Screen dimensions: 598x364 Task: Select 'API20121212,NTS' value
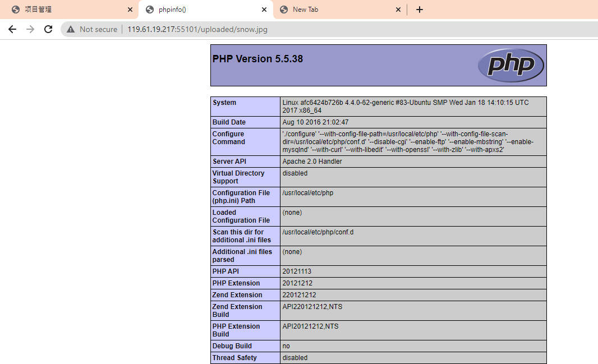pyautogui.click(x=310, y=326)
